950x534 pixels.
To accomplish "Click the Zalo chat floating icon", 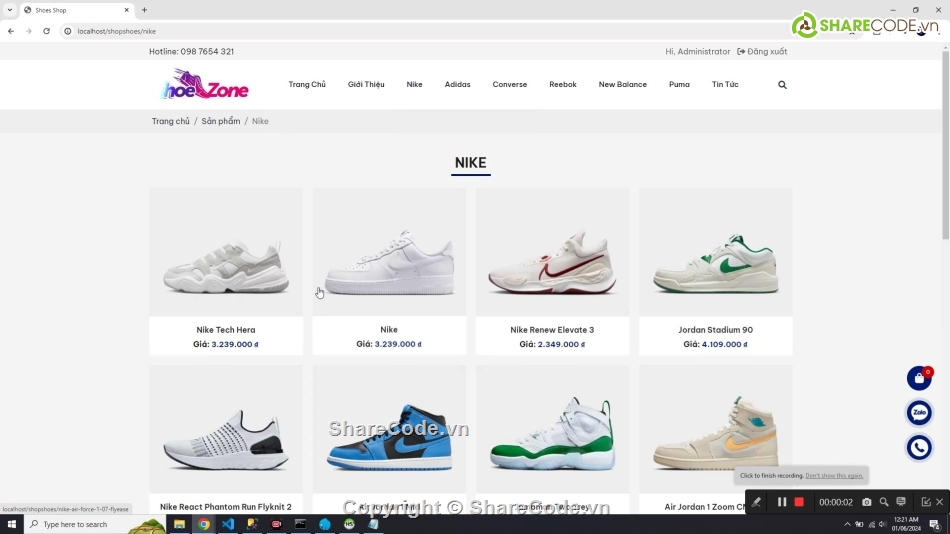I will (x=918, y=413).
